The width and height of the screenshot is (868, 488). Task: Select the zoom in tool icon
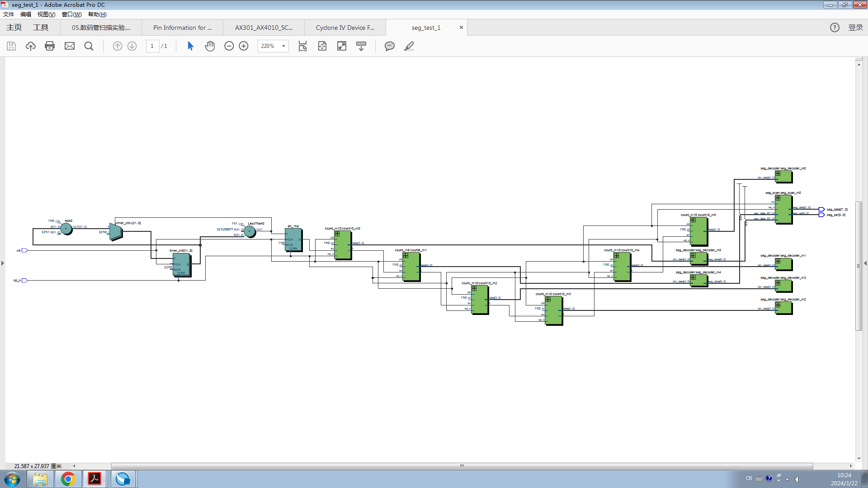pos(243,46)
